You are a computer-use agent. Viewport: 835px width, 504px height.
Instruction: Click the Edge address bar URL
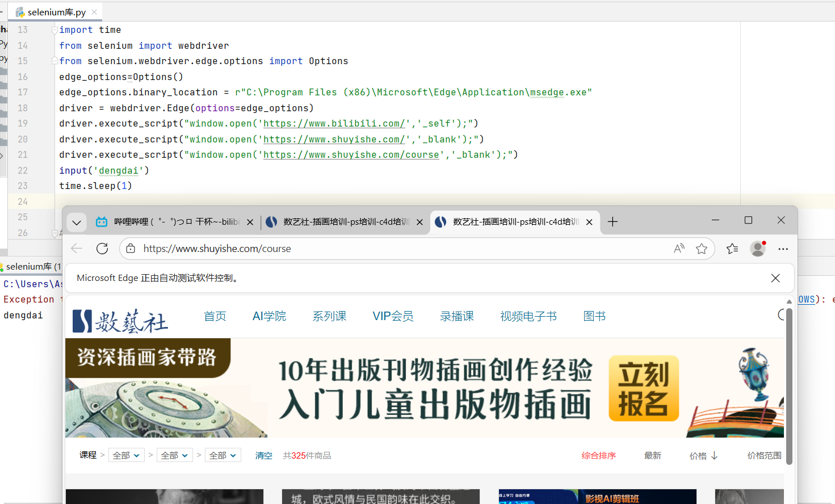(217, 249)
